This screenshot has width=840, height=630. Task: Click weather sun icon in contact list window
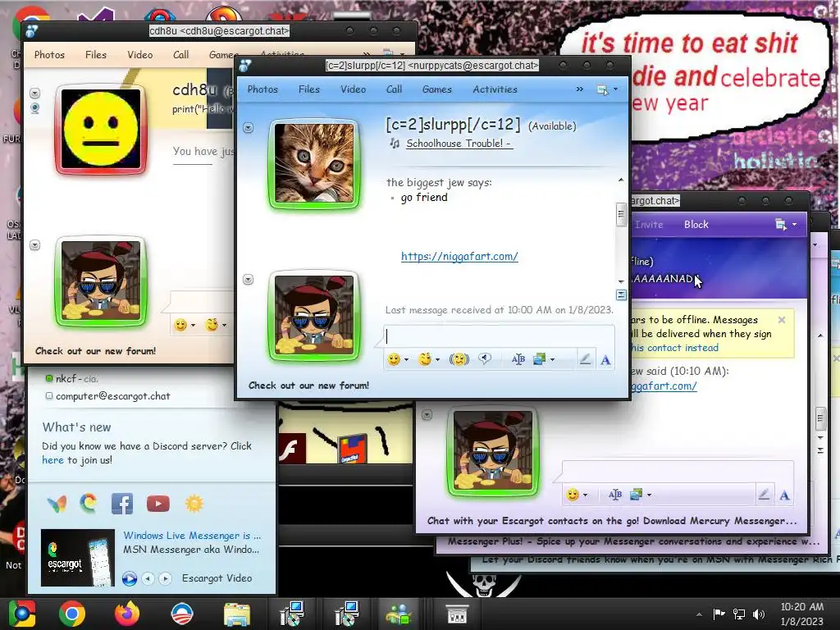(194, 504)
